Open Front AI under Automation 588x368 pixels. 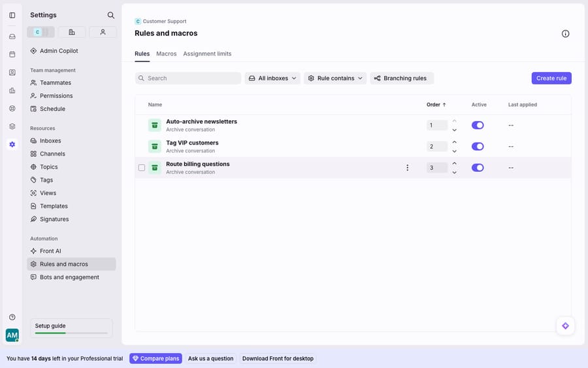tap(71, 251)
